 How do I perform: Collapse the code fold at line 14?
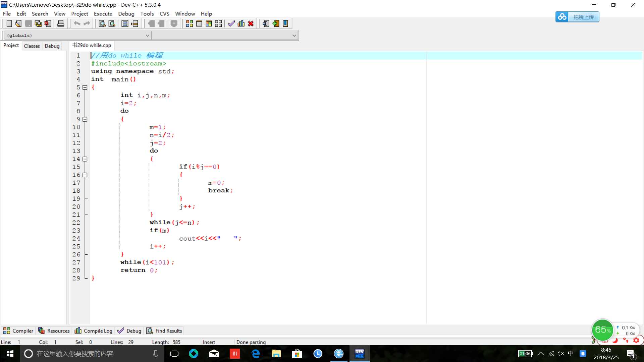point(85,159)
